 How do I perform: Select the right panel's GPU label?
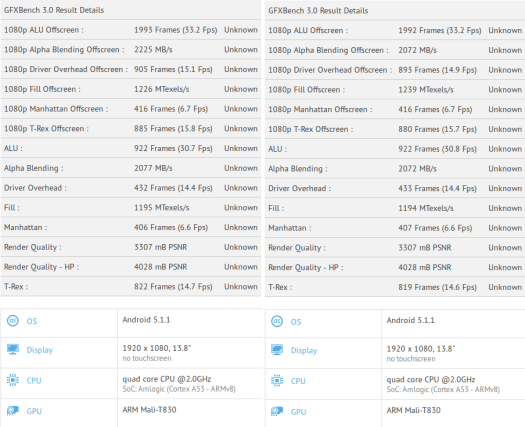298,412
